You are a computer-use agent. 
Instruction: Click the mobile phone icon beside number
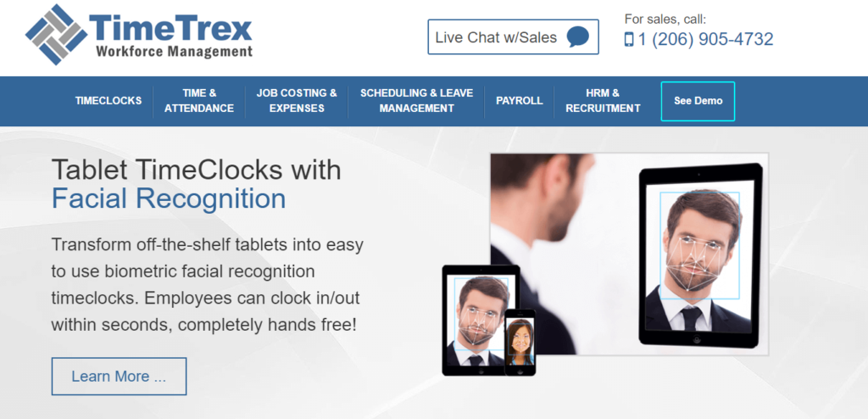tap(629, 39)
